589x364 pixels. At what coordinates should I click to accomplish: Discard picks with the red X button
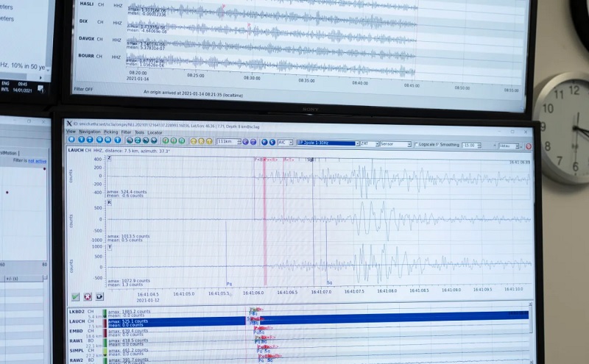pyautogui.click(x=88, y=296)
